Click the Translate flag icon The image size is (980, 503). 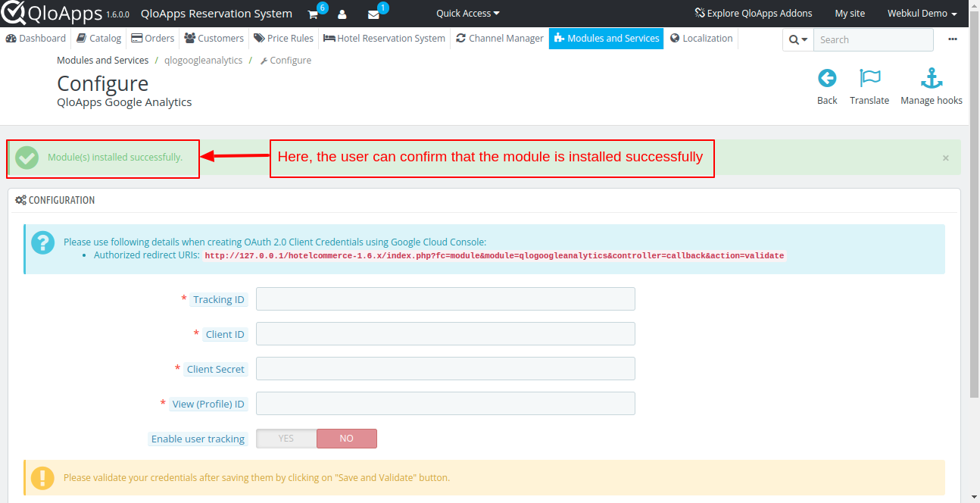pyautogui.click(x=869, y=78)
